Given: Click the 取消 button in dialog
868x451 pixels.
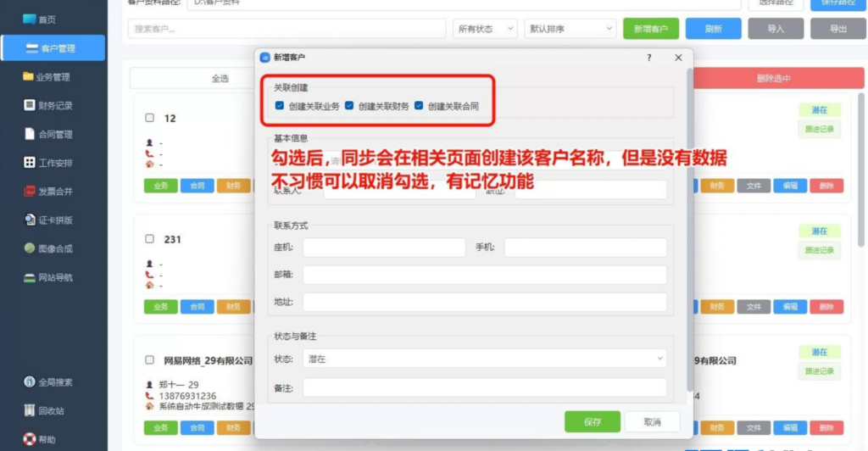Looking at the screenshot, I should [x=653, y=421].
